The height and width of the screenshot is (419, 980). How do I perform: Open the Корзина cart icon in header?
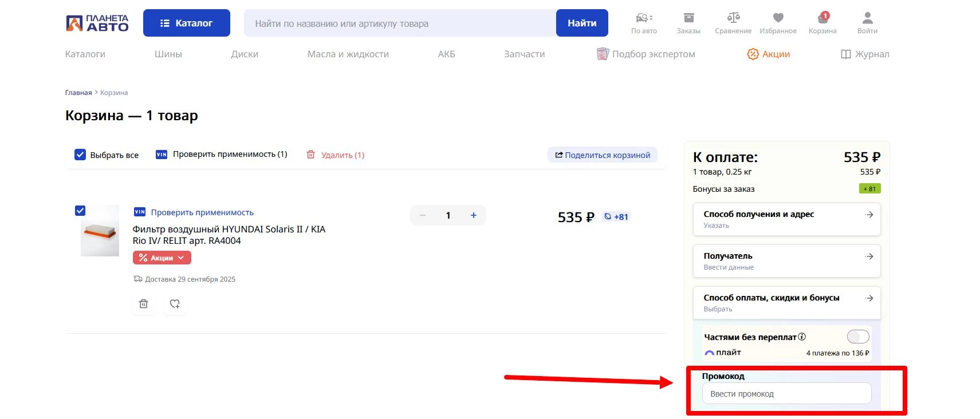822,19
